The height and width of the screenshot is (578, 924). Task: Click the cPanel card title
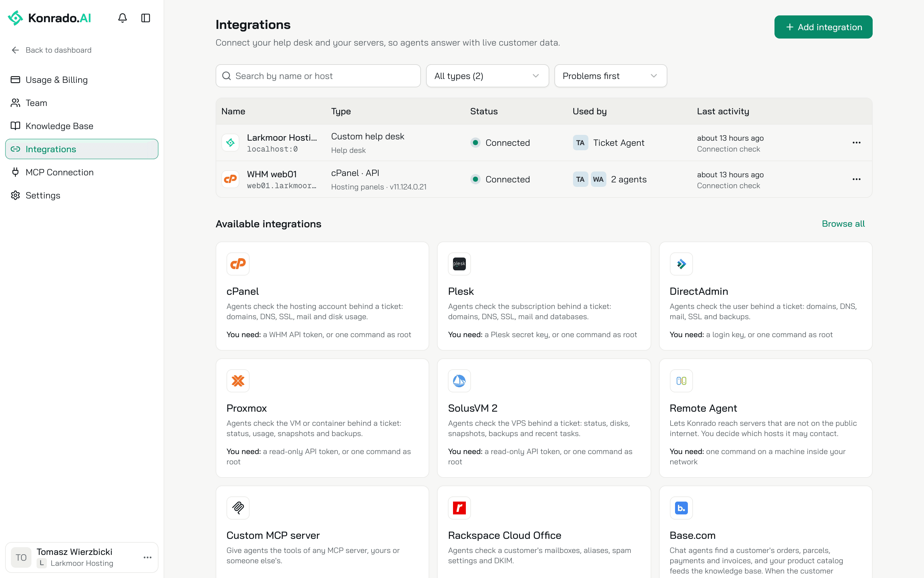243,291
